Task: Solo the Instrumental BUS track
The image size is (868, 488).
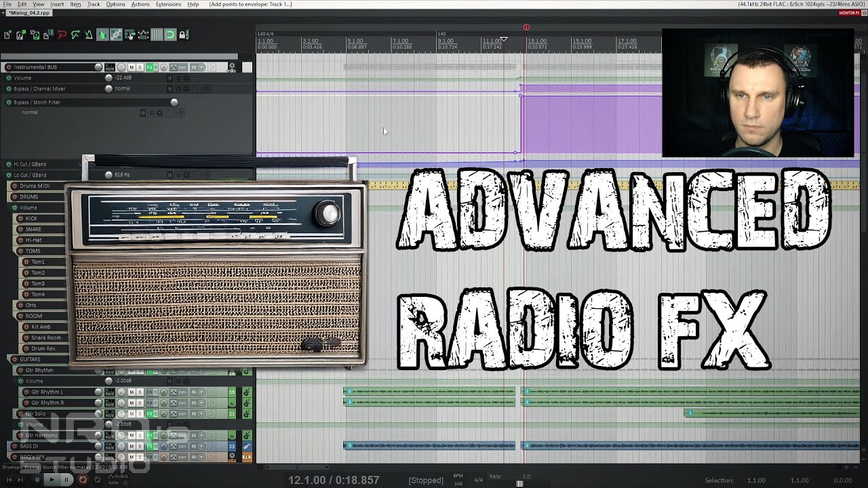Action: pos(140,67)
